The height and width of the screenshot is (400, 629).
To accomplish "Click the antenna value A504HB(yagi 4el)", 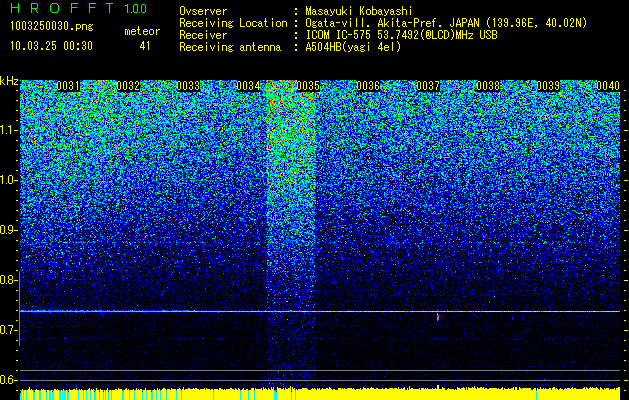I will coord(353,47).
